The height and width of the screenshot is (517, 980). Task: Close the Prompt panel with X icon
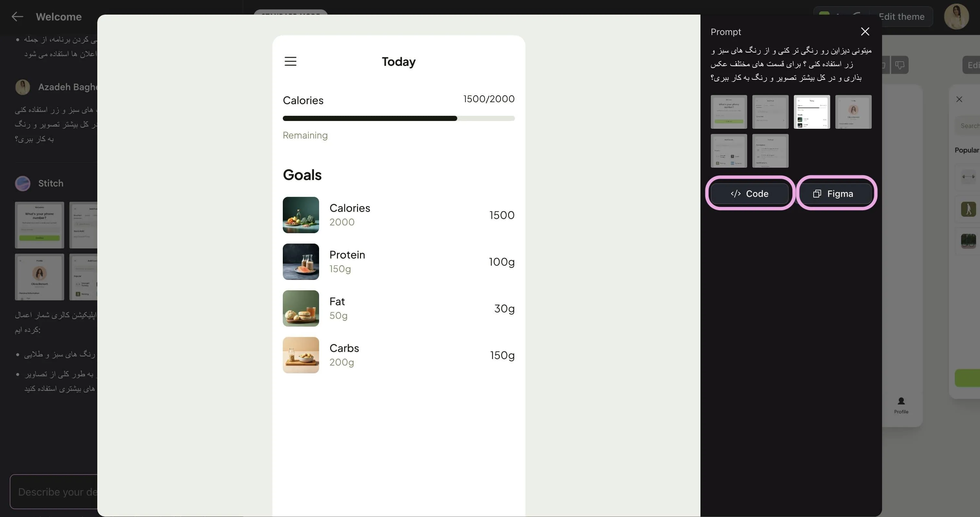pos(865,31)
